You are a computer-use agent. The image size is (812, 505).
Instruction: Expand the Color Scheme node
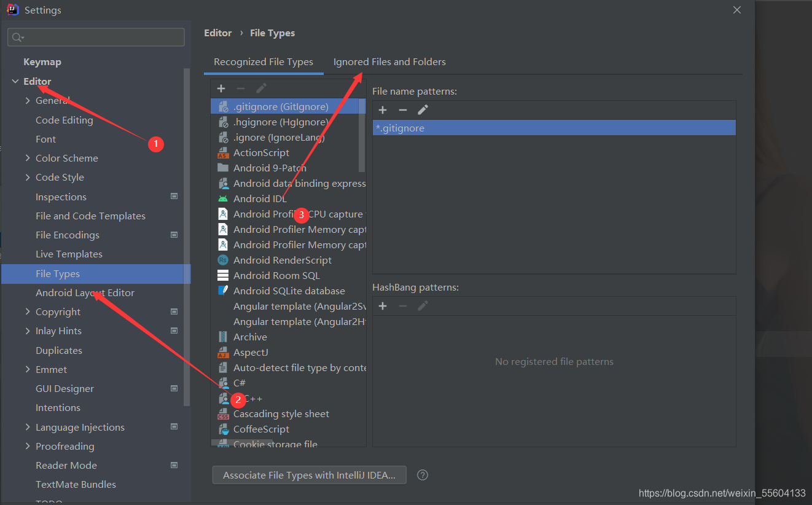(x=28, y=158)
